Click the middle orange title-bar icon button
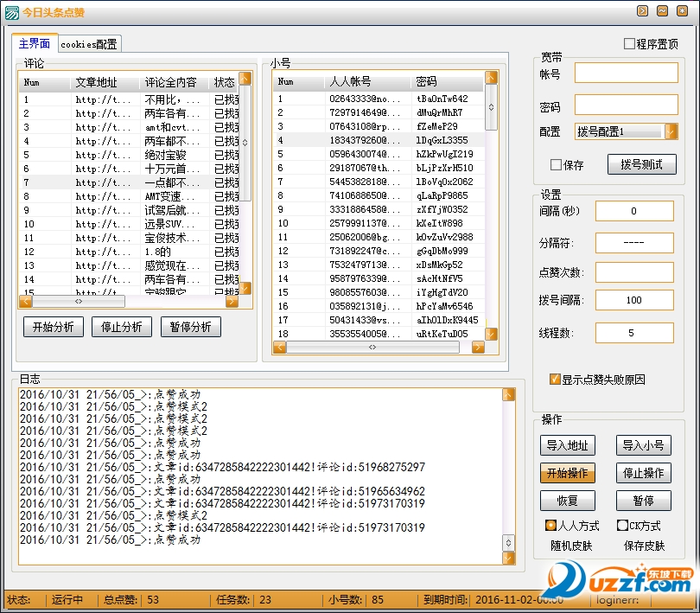Image resolution: width=700 pixels, height=613 pixels. (662, 10)
